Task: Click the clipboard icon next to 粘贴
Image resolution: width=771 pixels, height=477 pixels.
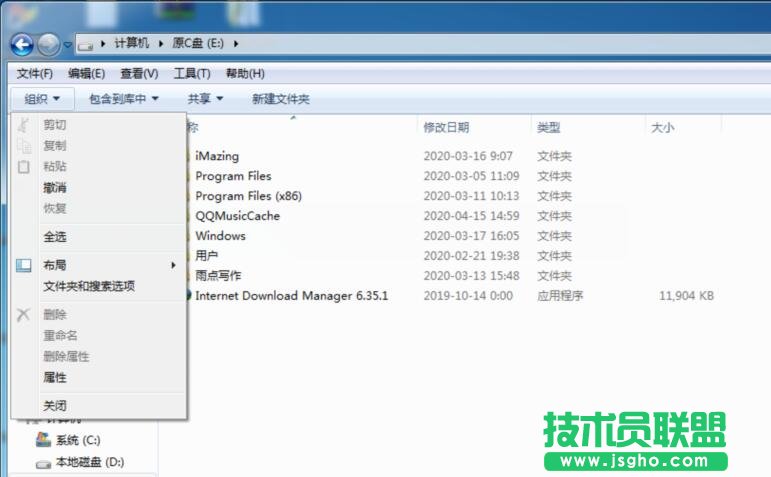Action: tap(24, 167)
